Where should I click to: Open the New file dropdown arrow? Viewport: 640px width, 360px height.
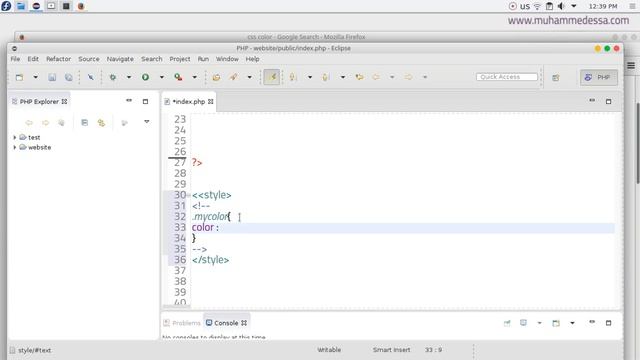point(36,77)
